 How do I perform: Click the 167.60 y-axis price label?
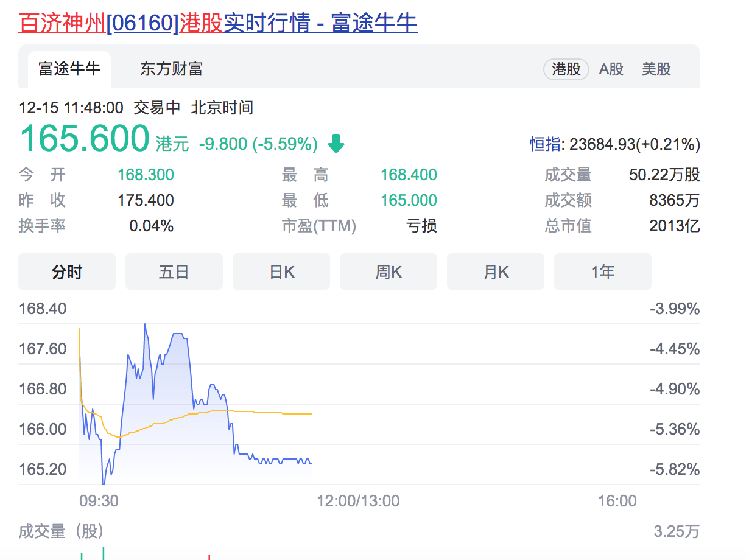[43, 349]
